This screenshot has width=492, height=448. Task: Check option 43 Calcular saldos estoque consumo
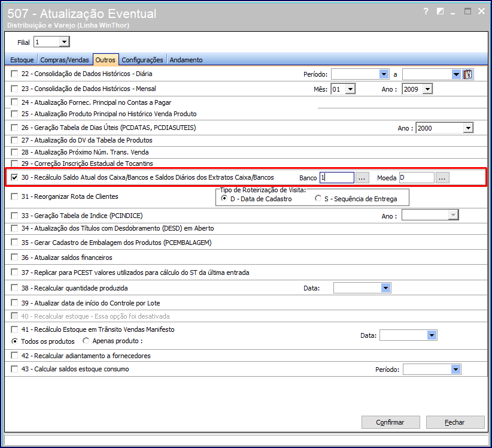14,369
